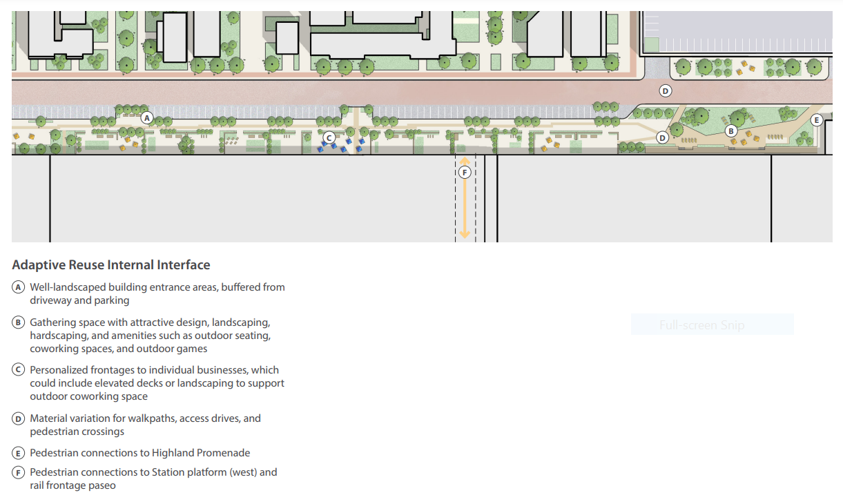Click the circled C marker near blue umbrellas
Image resolution: width=843 pixels, height=504 pixels.
(x=329, y=137)
